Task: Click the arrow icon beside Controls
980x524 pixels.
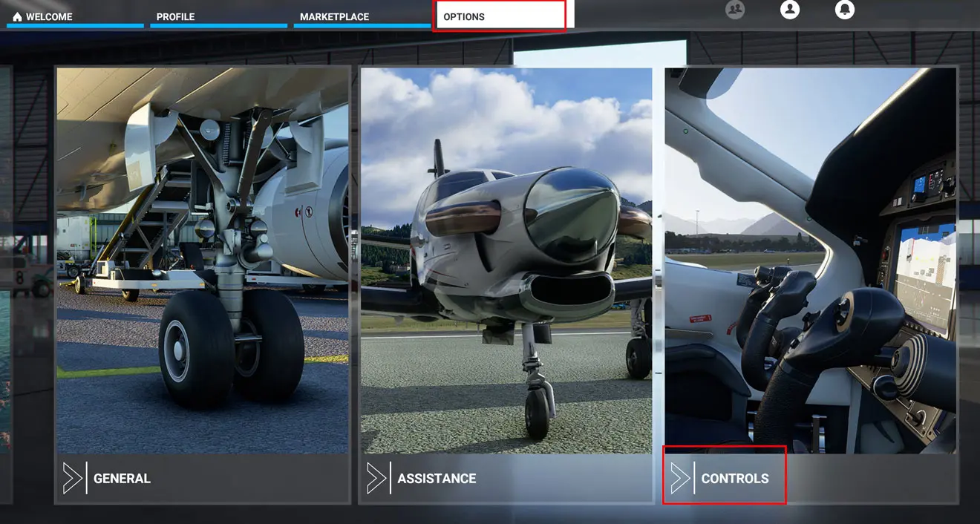Action: pos(680,478)
